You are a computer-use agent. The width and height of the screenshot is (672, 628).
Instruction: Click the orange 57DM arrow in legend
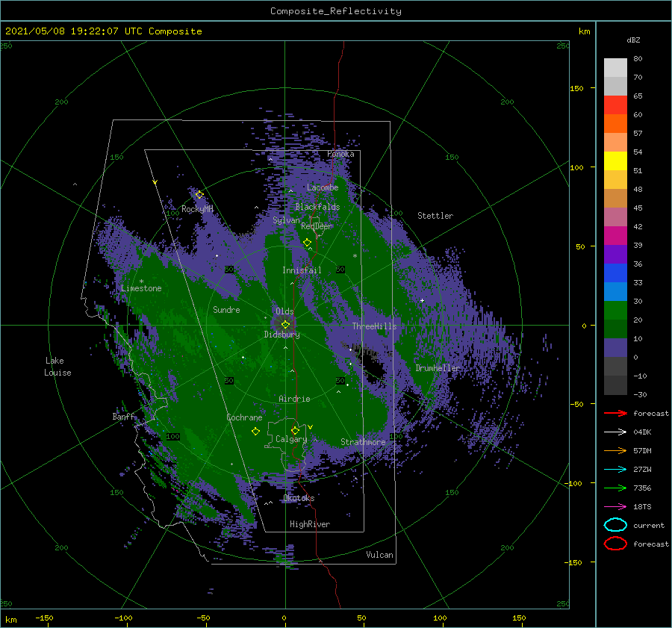coord(615,450)
